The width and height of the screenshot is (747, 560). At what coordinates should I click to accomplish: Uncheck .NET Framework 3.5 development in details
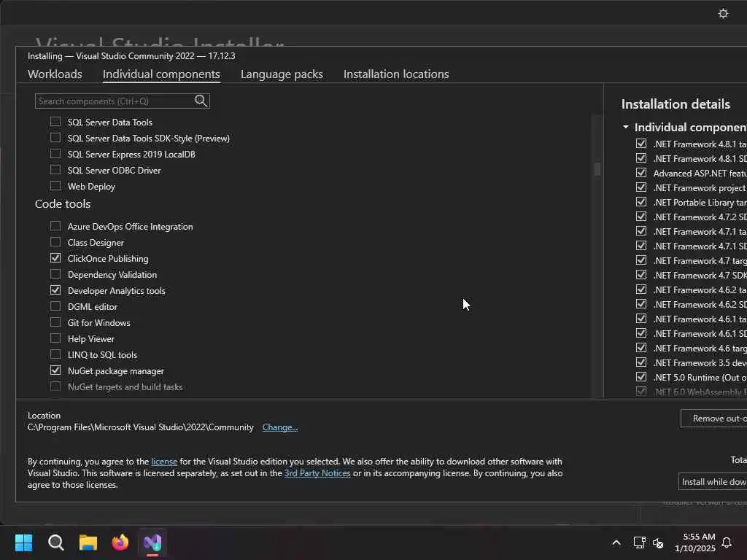[641, 362]
